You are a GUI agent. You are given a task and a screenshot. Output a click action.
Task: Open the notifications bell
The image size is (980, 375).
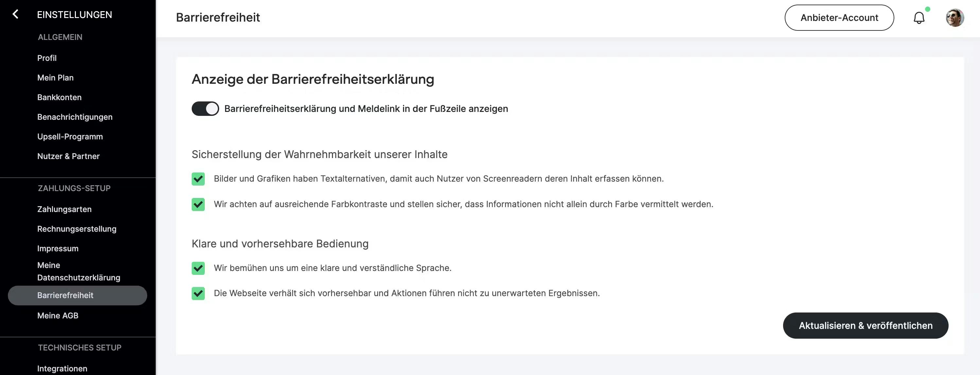pyautogui.click(x=919, y=18)
